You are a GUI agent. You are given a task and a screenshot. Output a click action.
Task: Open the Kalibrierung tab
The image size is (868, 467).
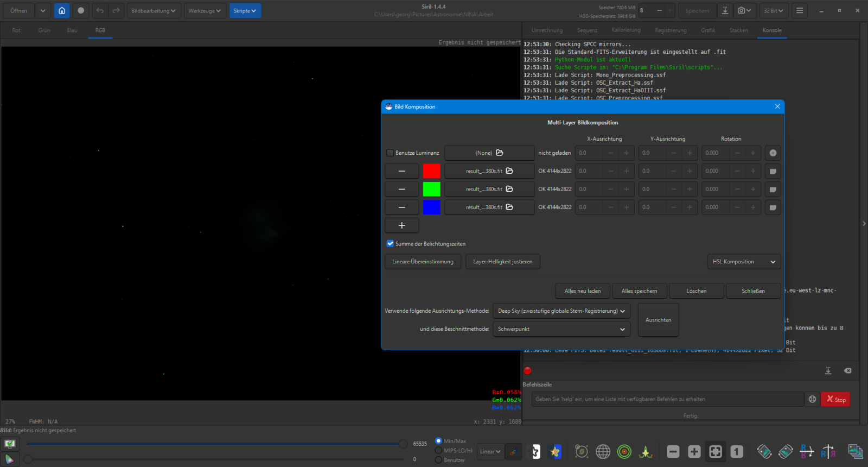tap(626, 30)
